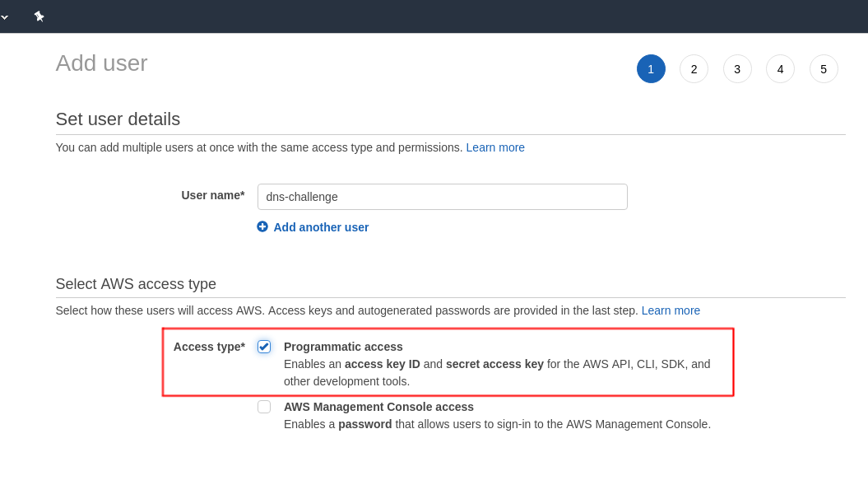Uncheck the Programmatic access checkbox
The image size is (868, 485).
(264, 347)
